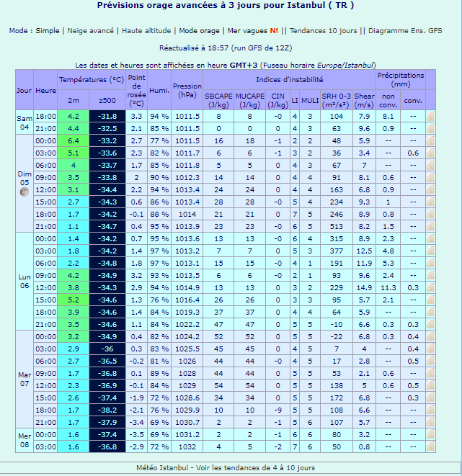The image size is (462, 476).
Task: Click the -9 CIN value
Action: (277, 410)
